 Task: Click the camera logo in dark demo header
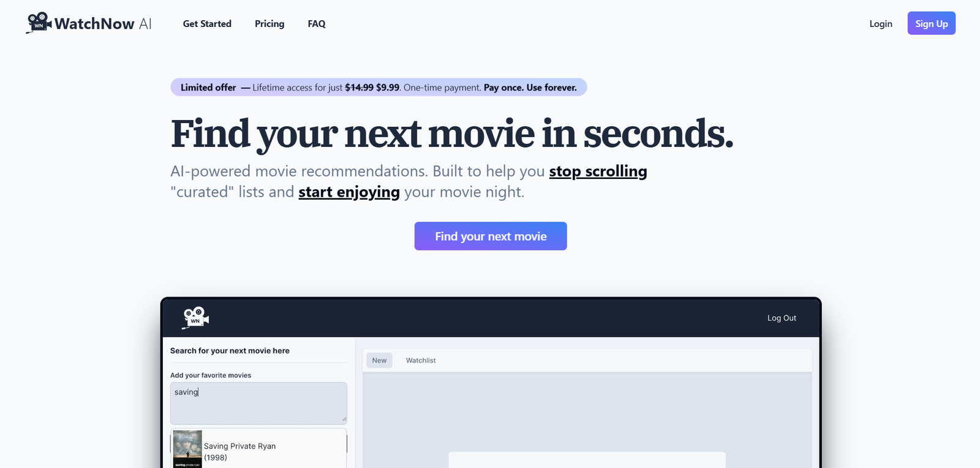coord(196,318)
